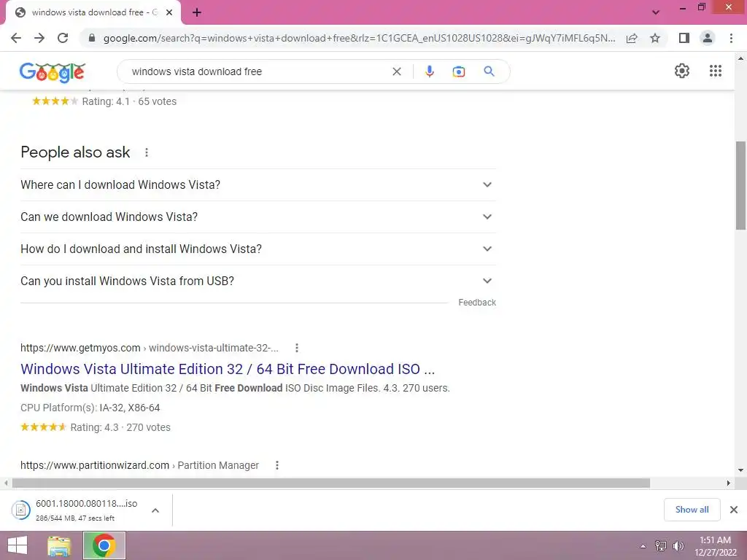Open the Chrome side panel
This screenshot has width=747, height=560.
pos(684,38)
